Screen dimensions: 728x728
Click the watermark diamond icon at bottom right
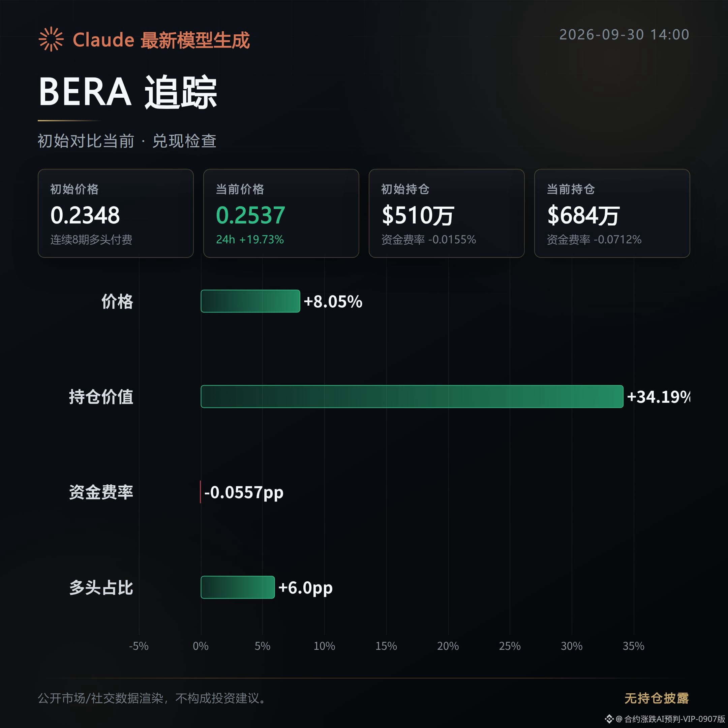(609, 719)
